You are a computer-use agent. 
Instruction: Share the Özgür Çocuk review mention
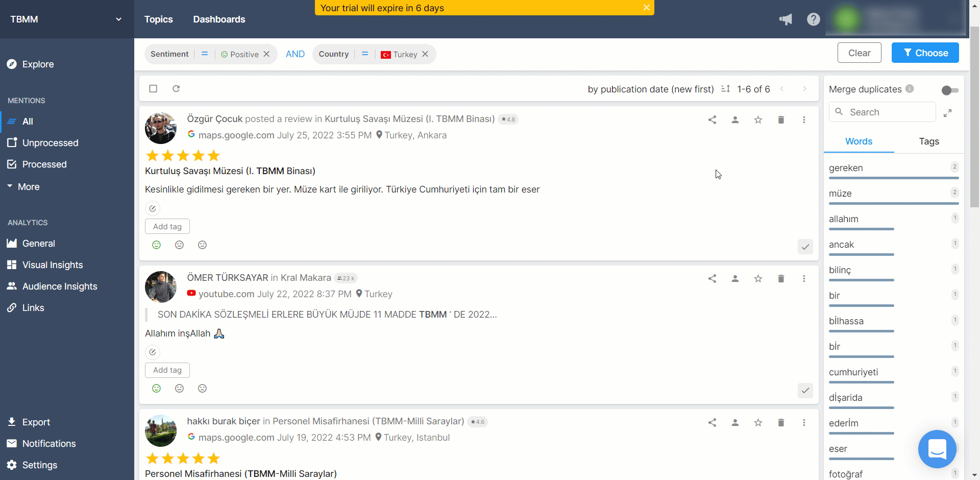(x=712, y=119)
